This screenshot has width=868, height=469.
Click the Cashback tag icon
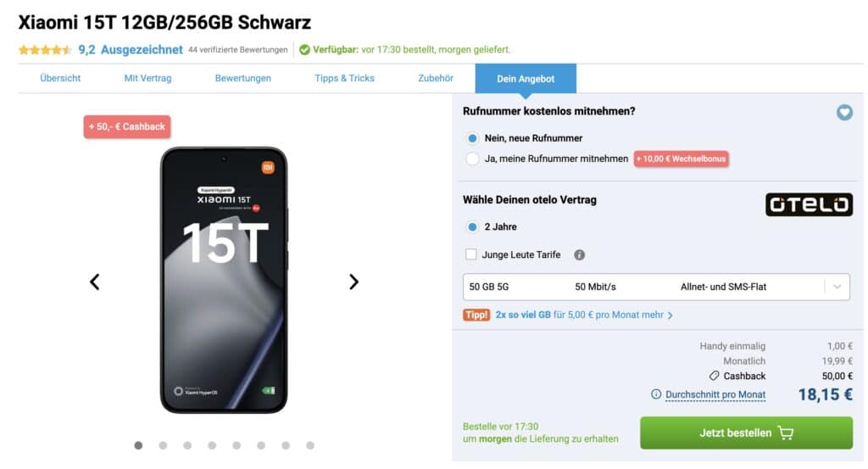pos(714,376)
